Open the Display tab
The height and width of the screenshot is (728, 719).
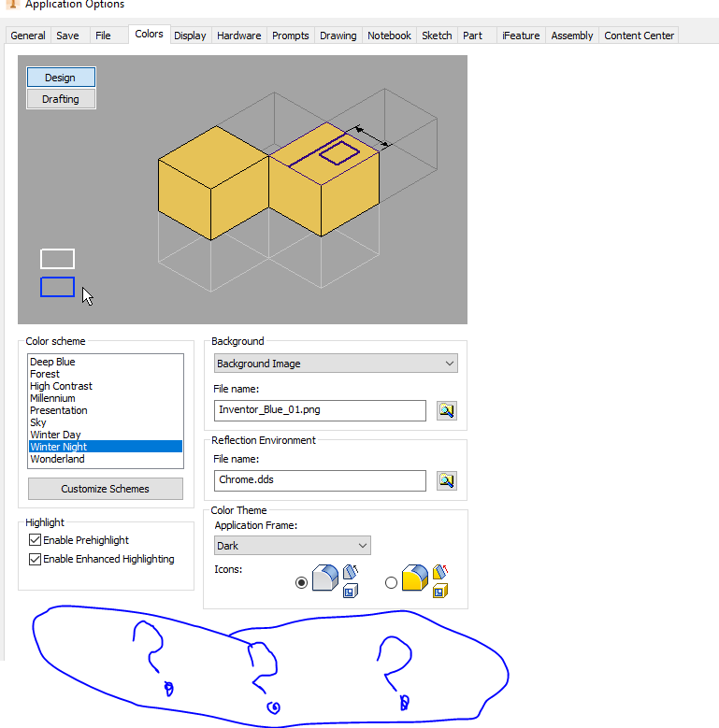pos(190,36)
